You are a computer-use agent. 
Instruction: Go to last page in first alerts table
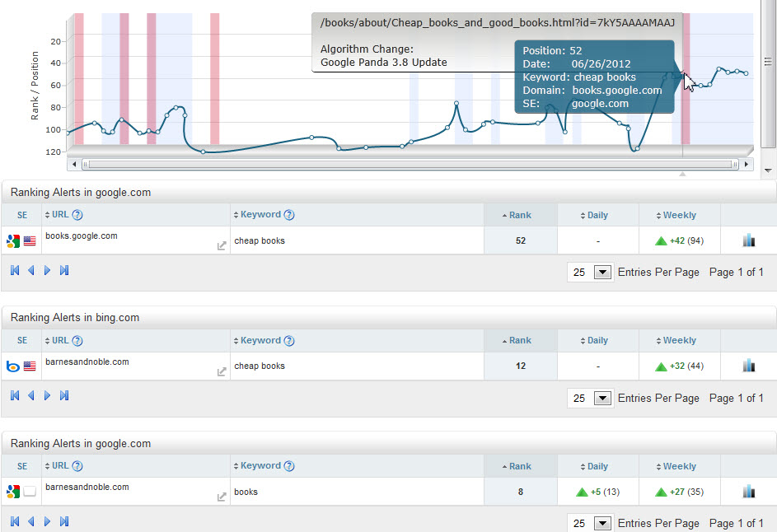click(x=64, y=270)
